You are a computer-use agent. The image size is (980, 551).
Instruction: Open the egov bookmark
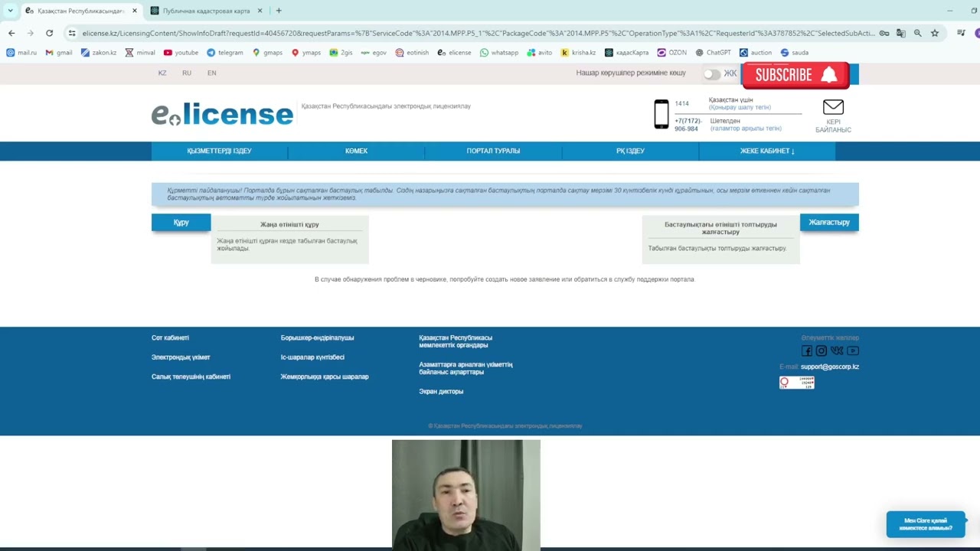(x=374, y=53)
